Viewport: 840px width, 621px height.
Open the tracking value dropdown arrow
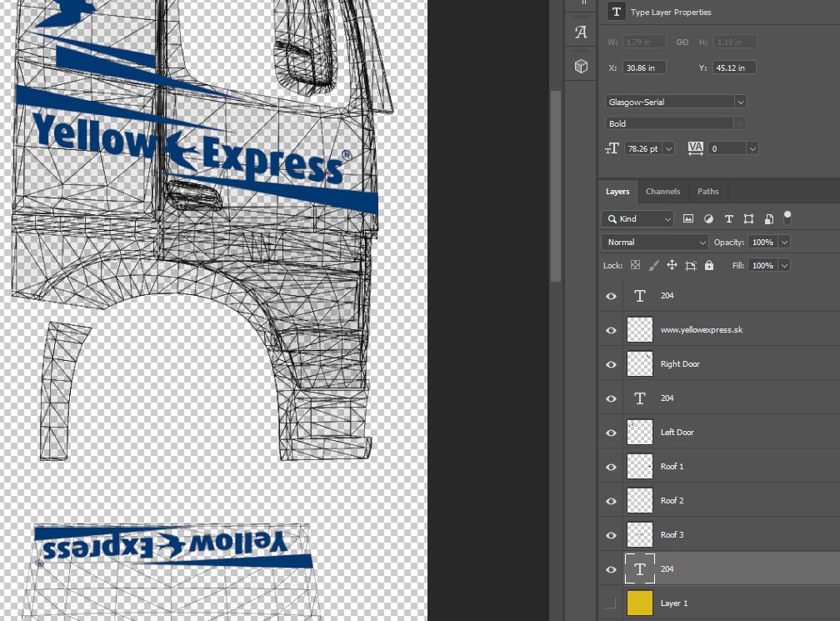tap(752, 149)
